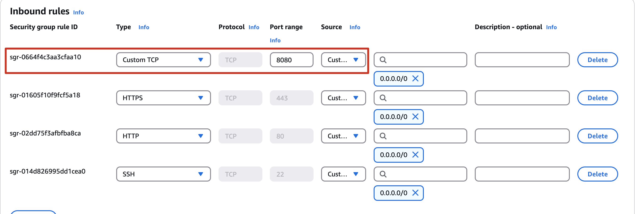Delete the HTTPS port 443 rule
Viewport: 644px width, 214px height.
[x=597, y=98]
